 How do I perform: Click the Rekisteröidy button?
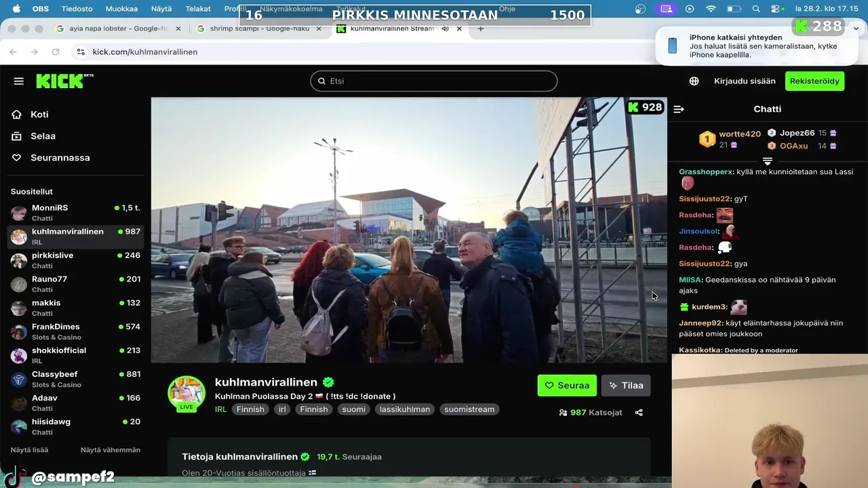tap(814, 81)
